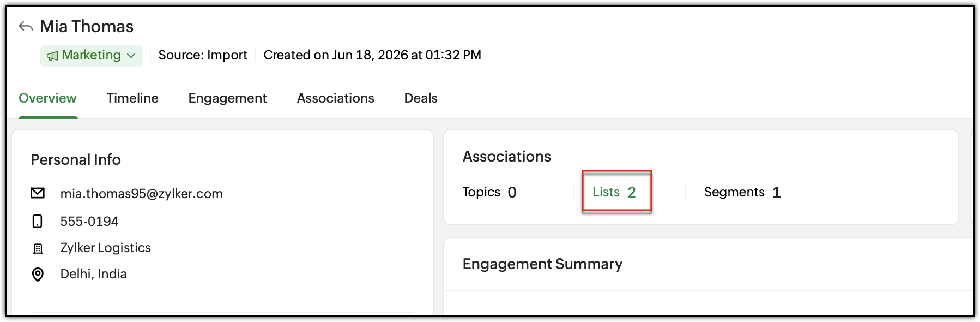Click the email mia.thomas95@zylker.com
The image size is (980, 322).
pos(142,194)
